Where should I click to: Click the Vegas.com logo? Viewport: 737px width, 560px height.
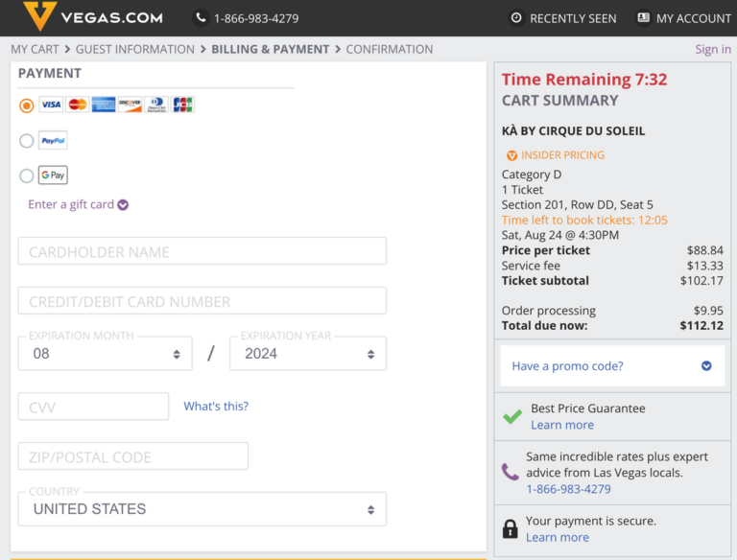[x=93, y=17]
